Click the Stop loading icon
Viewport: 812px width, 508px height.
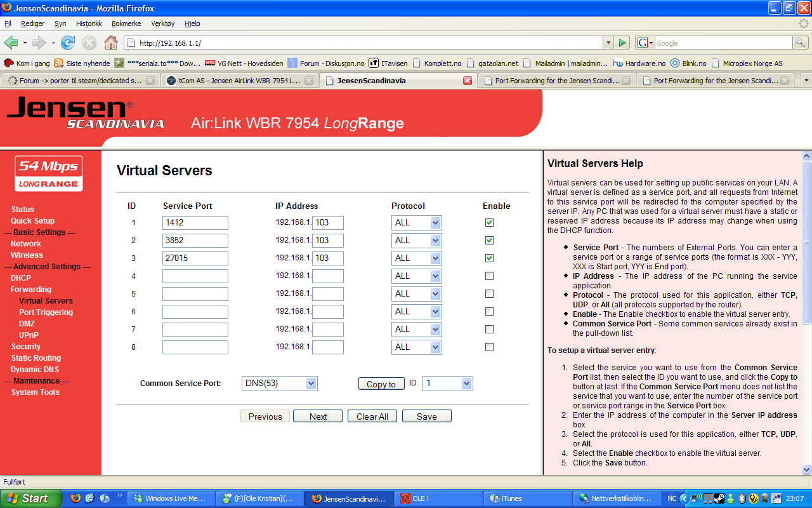click(89, 43)
